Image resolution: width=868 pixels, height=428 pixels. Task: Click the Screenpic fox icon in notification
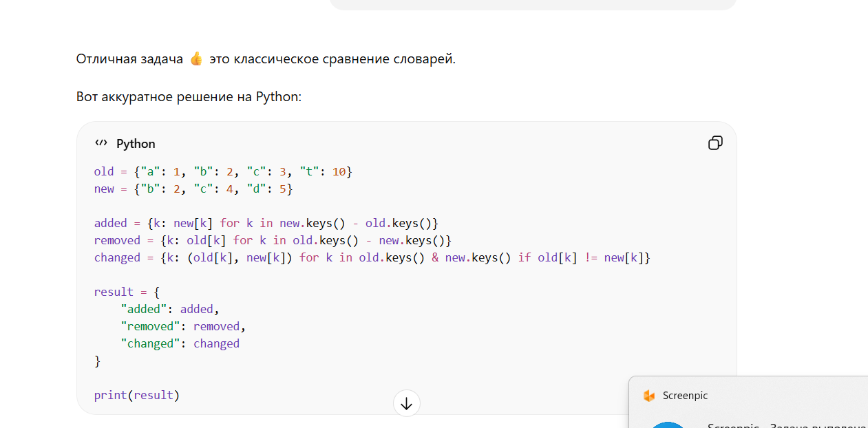pyautogui.click(x=648, y=396)
